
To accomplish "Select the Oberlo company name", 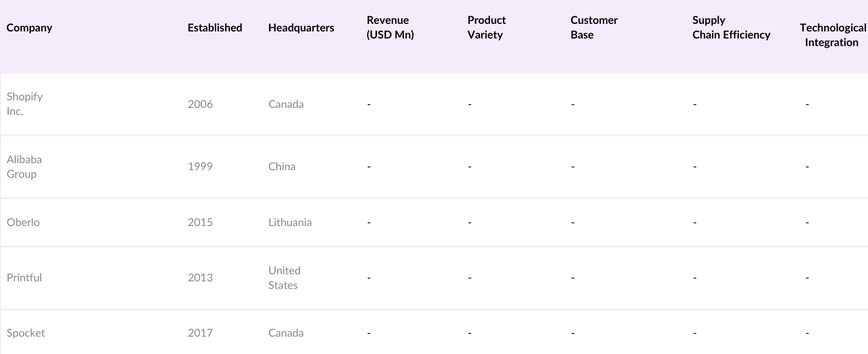I will coord(23,222).
